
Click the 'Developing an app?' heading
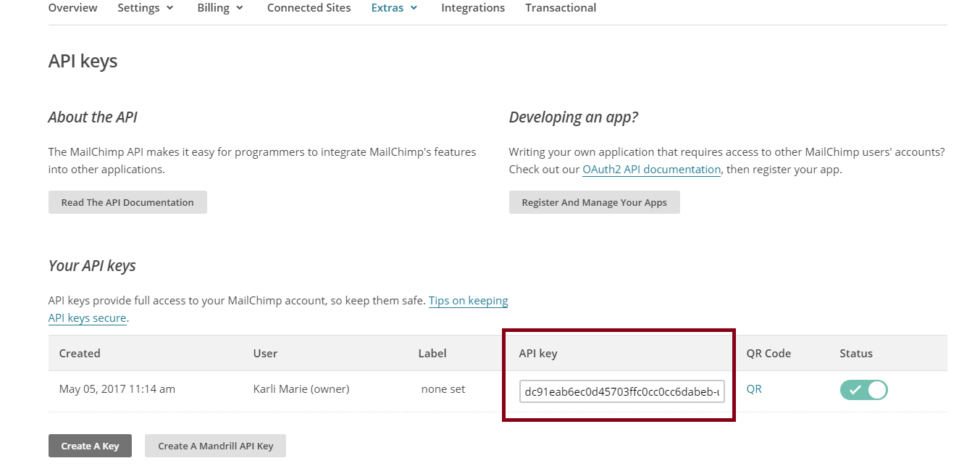(x=574, y=117)
